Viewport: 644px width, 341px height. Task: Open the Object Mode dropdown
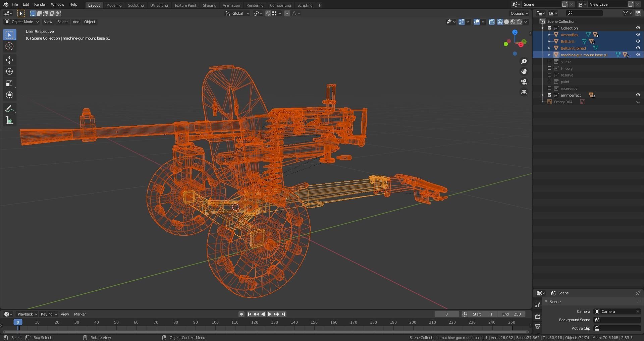(22, 22)
